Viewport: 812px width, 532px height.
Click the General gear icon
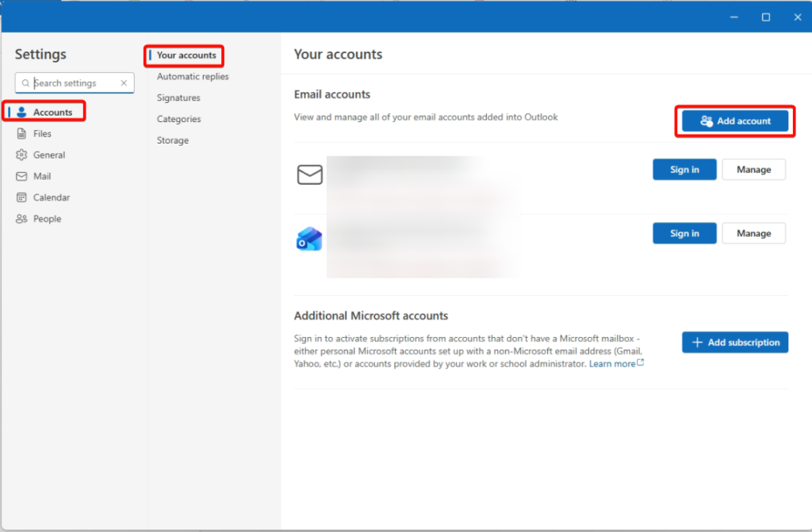(x=22, y=155)
